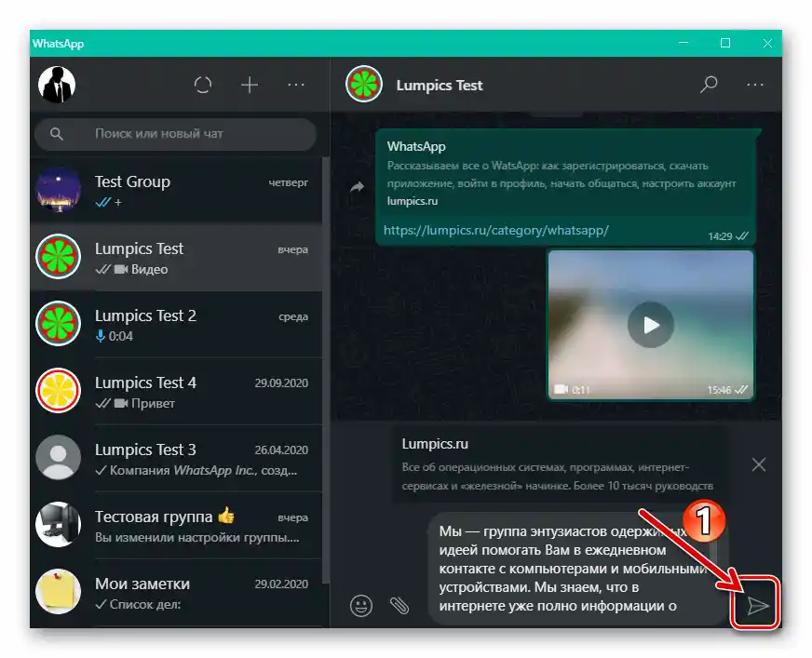812x658 pixels.
Task: Open the Тестовая группа chat
Action: point(176,526)
